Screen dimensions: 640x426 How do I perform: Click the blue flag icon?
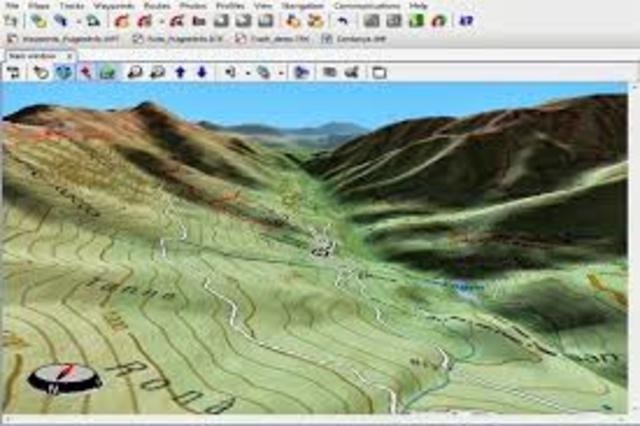301,73
